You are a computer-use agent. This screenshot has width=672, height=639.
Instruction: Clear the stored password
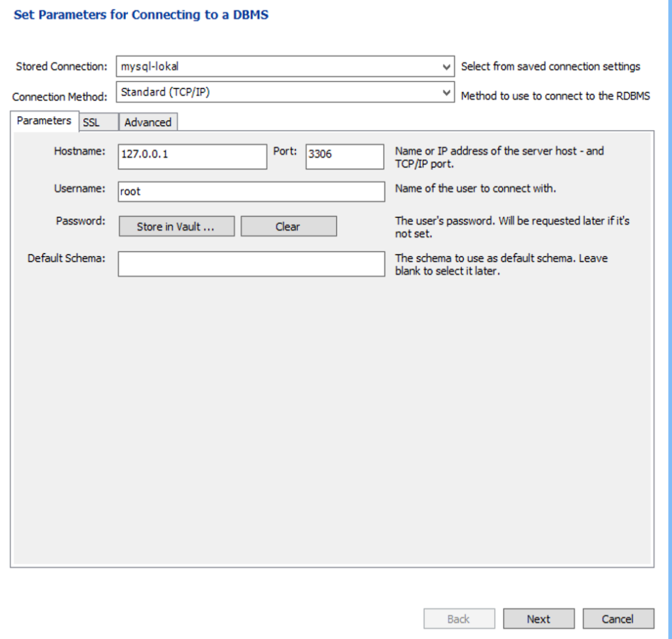point(289,226)
